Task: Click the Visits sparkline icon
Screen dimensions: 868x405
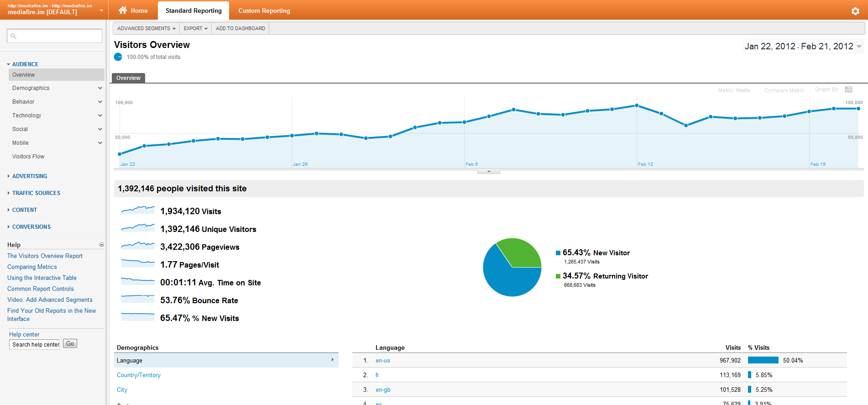Action: point(137,210)
